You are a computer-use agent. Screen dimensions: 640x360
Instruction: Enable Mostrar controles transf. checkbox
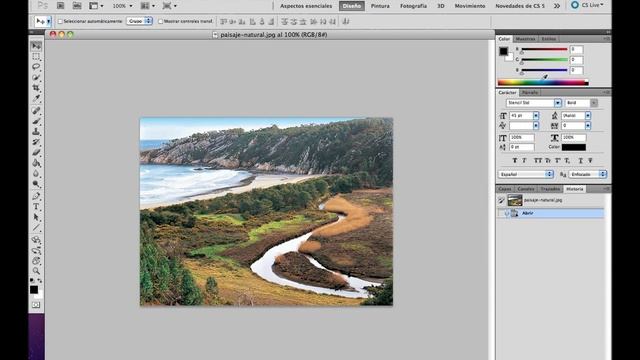point(160,21)
